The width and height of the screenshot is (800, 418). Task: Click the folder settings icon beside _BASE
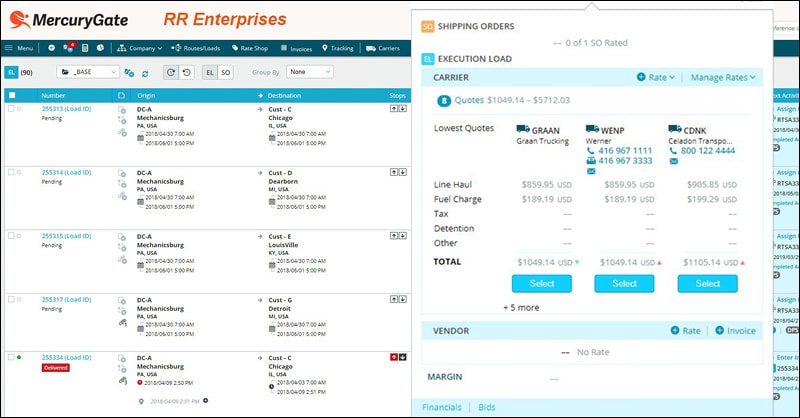tap(129, 73)
